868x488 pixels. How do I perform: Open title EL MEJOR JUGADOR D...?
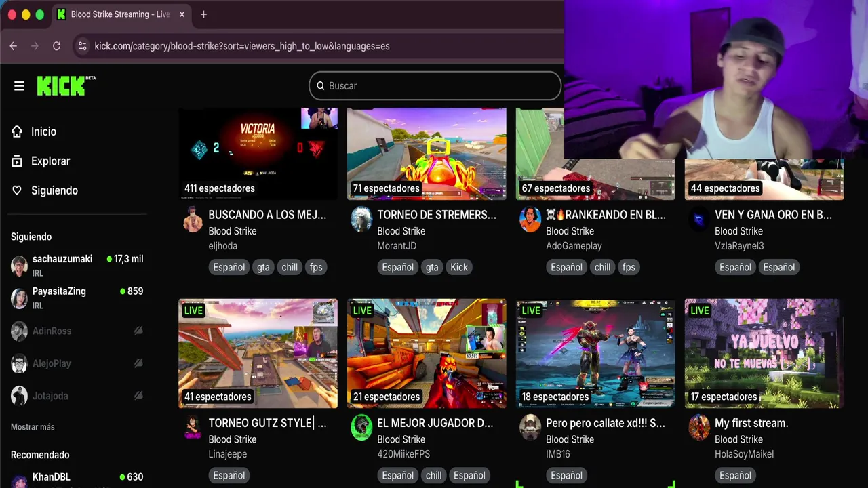coord(435,423)
